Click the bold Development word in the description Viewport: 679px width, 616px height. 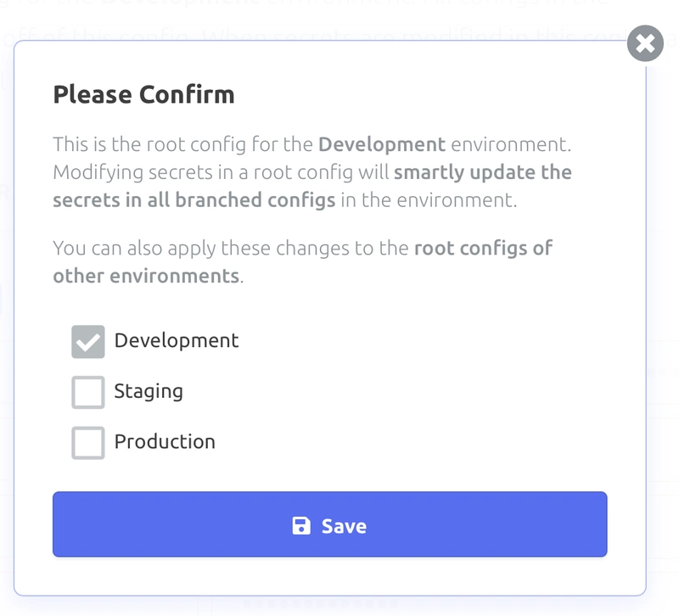[x=381, y=144]
